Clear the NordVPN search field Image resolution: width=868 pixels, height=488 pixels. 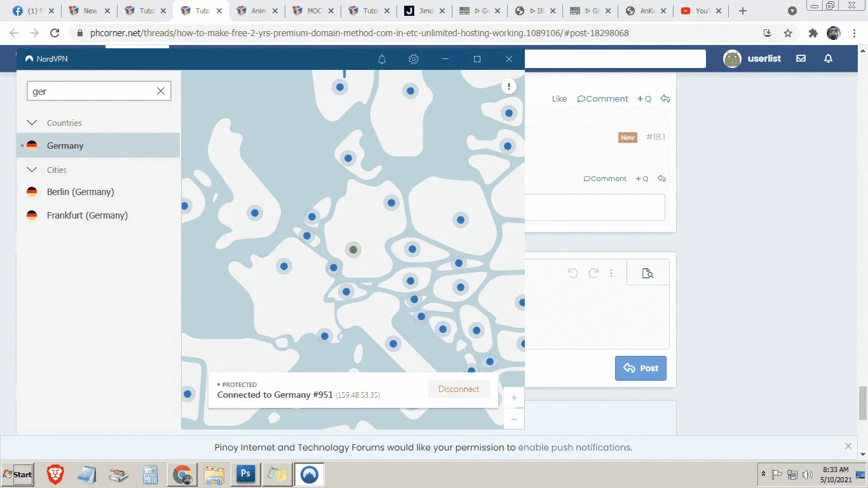[x=161, y=91]
